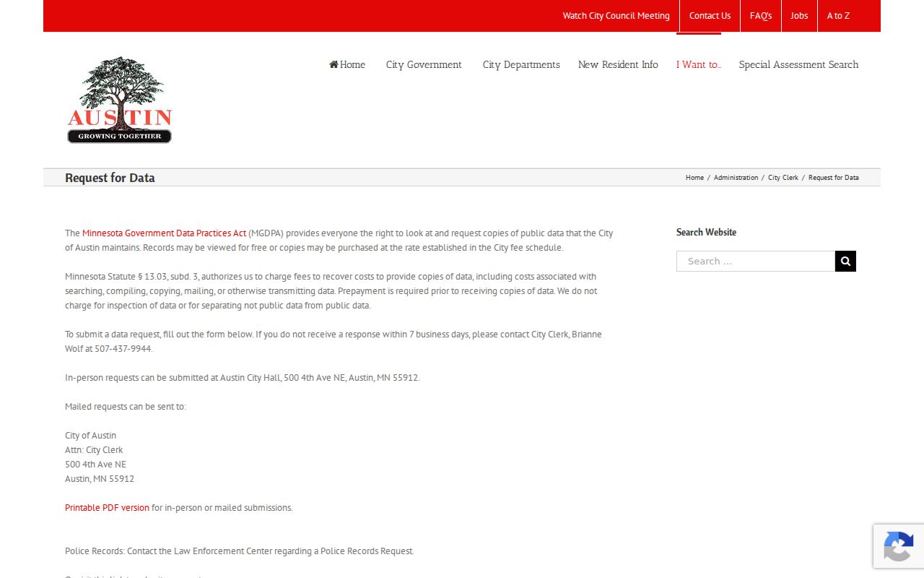The height and width of the screenshot is (578, 924).
Task: Open the I Want to… menu
Action: pos(699,64)
